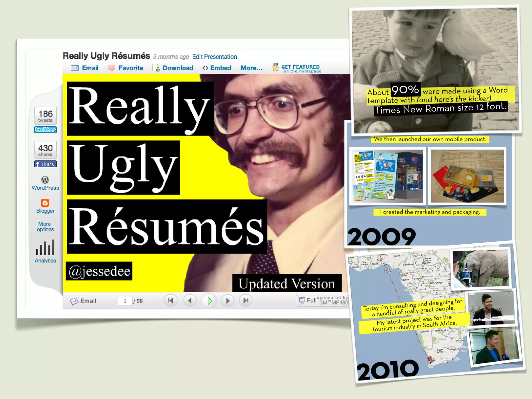The image size is (532, 399).
Task: Advance to next slide
Action: pos(228,301)
